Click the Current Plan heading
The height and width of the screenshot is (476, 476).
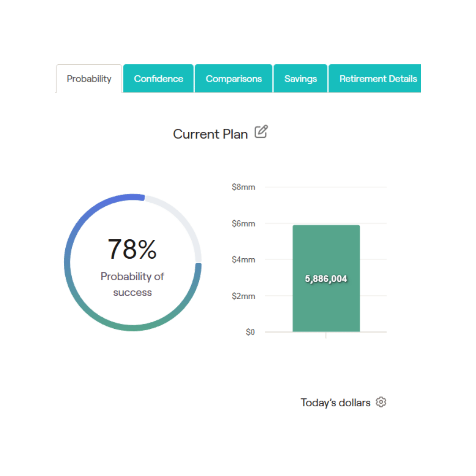point(210,134)
